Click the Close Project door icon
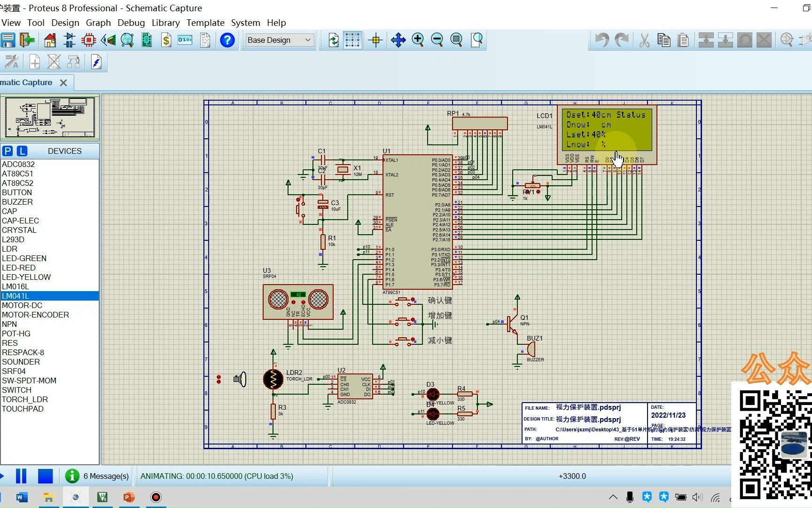Image resolution: width=812 pixels, height=508 pixels. (27, 40)
